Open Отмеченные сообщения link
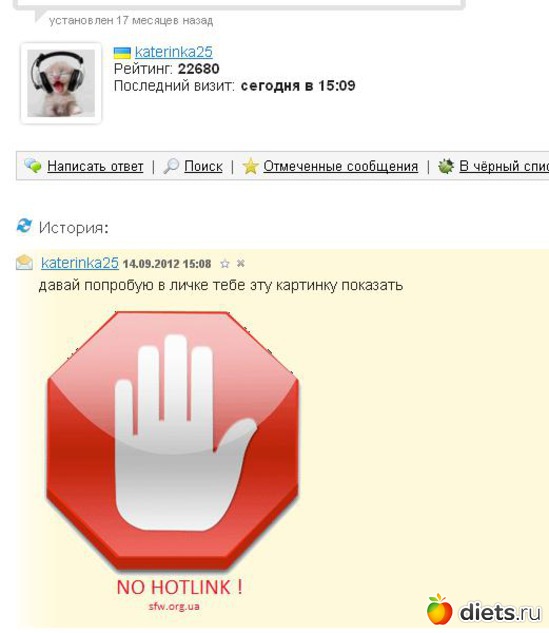The height and width of the screenshot is (633, 549). (x=341, y=166)
